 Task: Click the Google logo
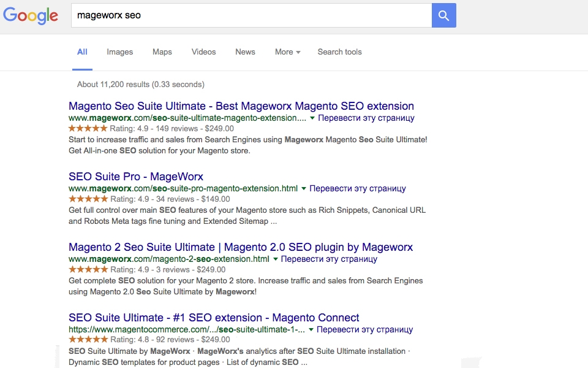point(31,16)
